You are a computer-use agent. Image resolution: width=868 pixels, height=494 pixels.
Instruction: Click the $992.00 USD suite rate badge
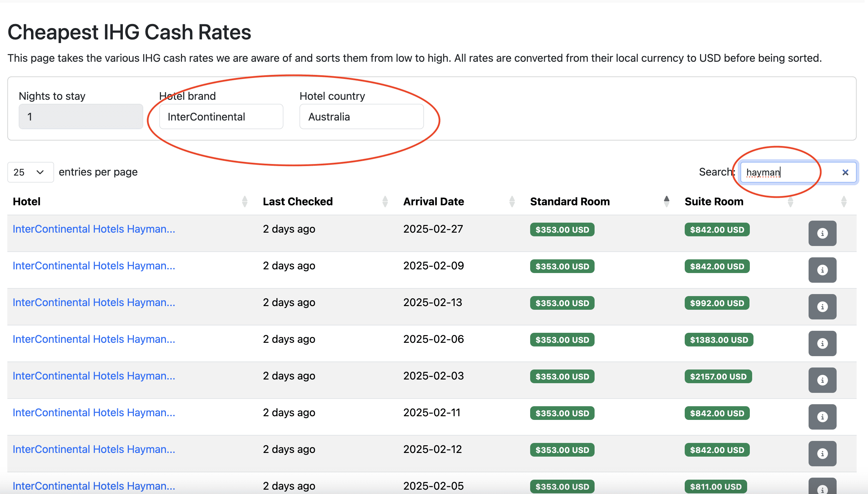pos(717,303)
